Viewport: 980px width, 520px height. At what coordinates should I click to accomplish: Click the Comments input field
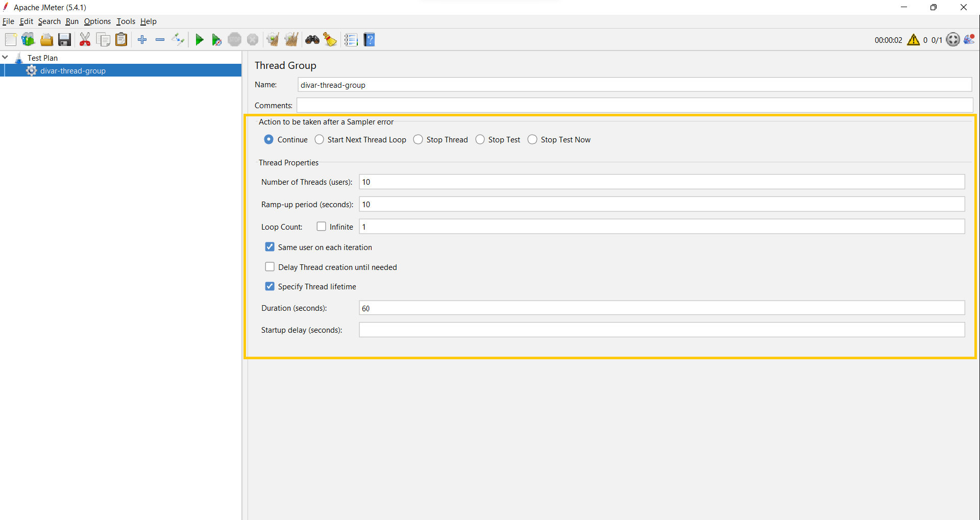(x=634, y=105)
